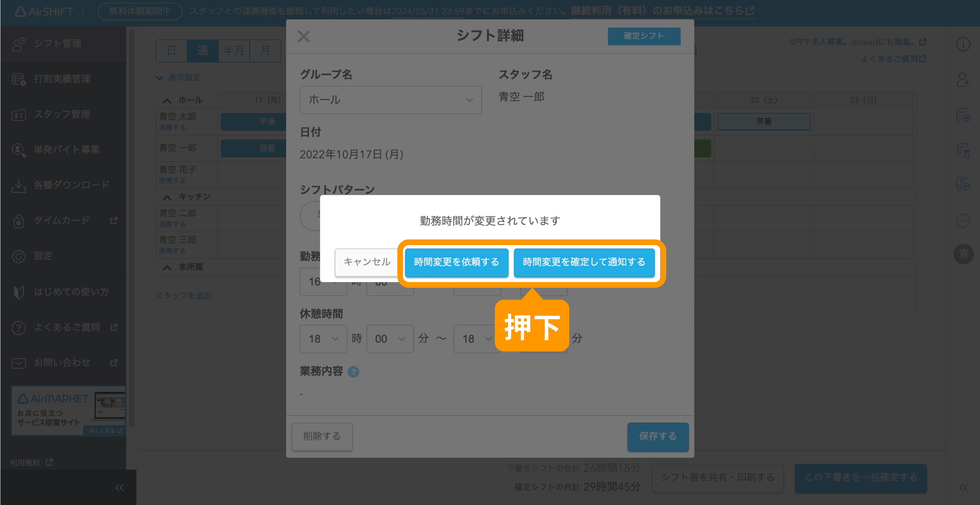
Task: Click シフト表を共有・印刷する button
Action: pos(717,478)
